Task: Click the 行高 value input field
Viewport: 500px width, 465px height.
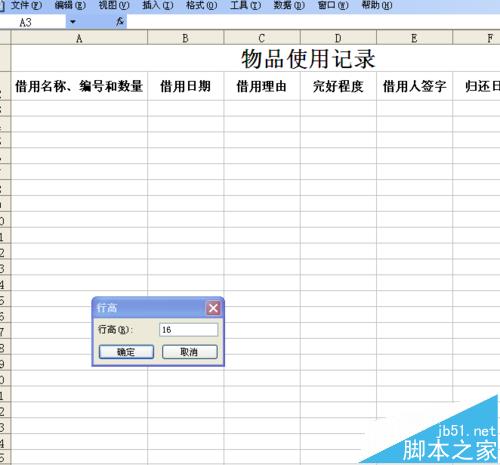Action: (x=189, y=330)
